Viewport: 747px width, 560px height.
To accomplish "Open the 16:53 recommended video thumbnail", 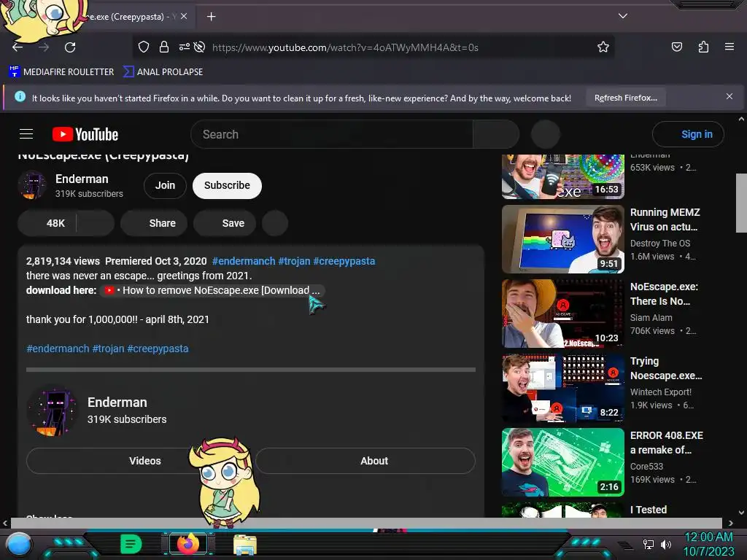I will point(563,176).
